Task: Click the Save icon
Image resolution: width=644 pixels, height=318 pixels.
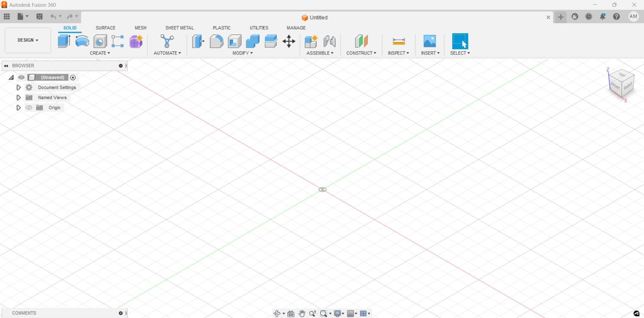Action: pyautogui.click(x=39, y=16)
